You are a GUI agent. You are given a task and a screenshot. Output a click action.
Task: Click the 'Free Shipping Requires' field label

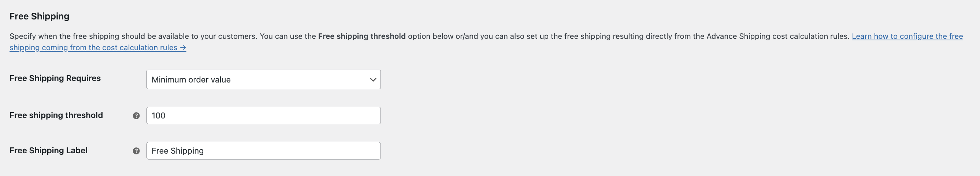(55, 78)
